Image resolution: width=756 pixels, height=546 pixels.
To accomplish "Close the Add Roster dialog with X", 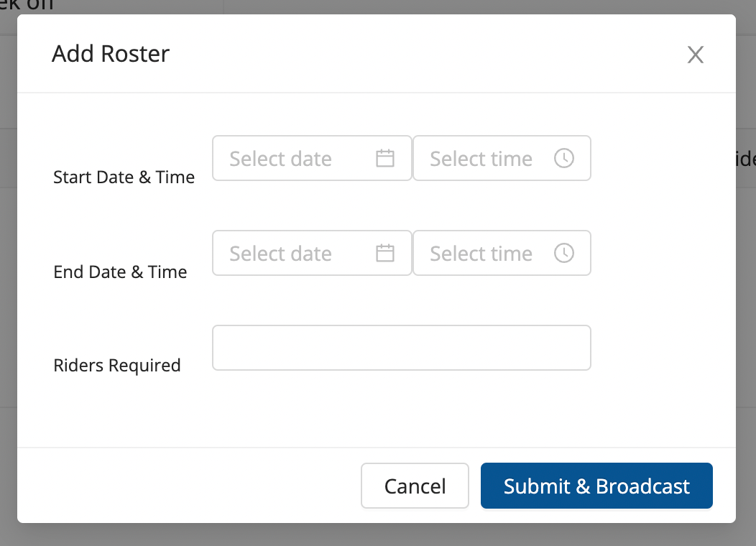I will click(695, 55).
